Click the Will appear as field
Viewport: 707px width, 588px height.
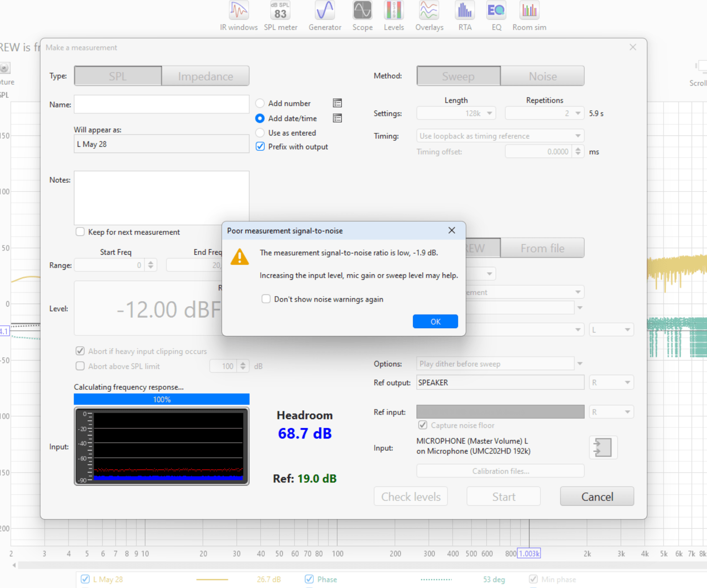coord(161,144)
